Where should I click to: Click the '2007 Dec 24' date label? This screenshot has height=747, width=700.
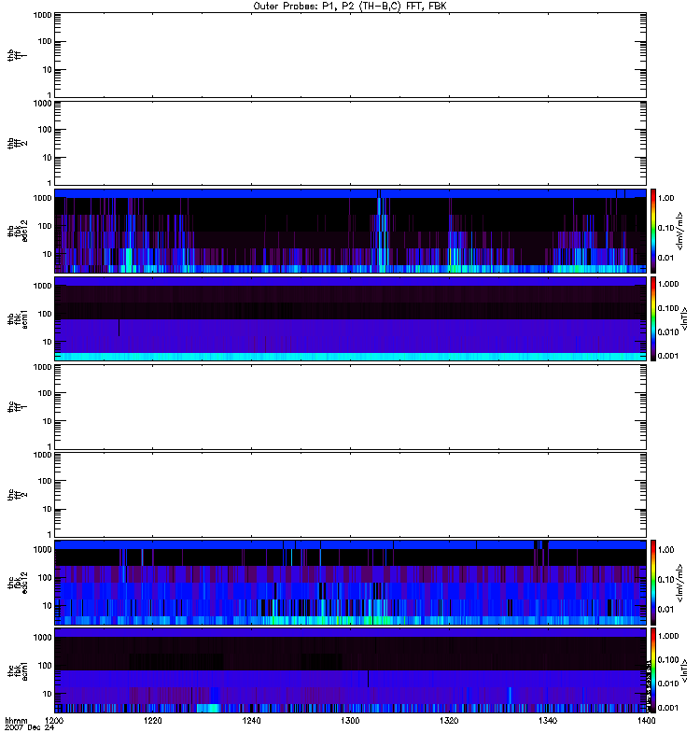29,728
